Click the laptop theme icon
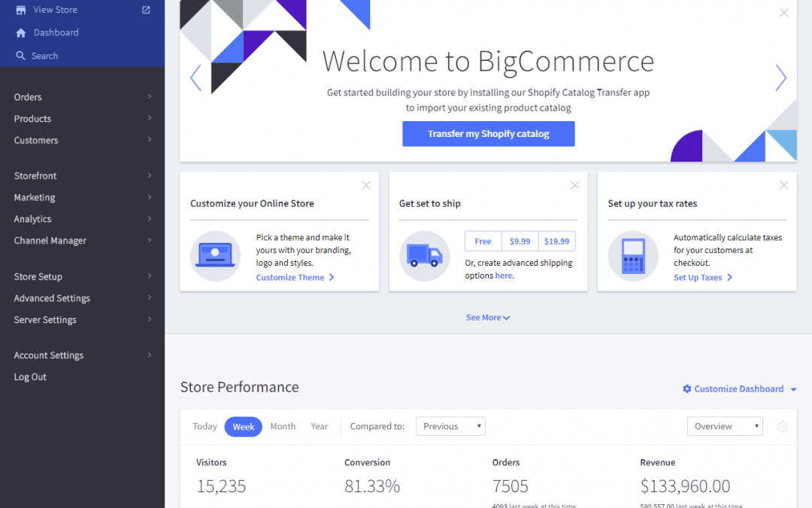812x508 pixels. click(x=216, y=256)
